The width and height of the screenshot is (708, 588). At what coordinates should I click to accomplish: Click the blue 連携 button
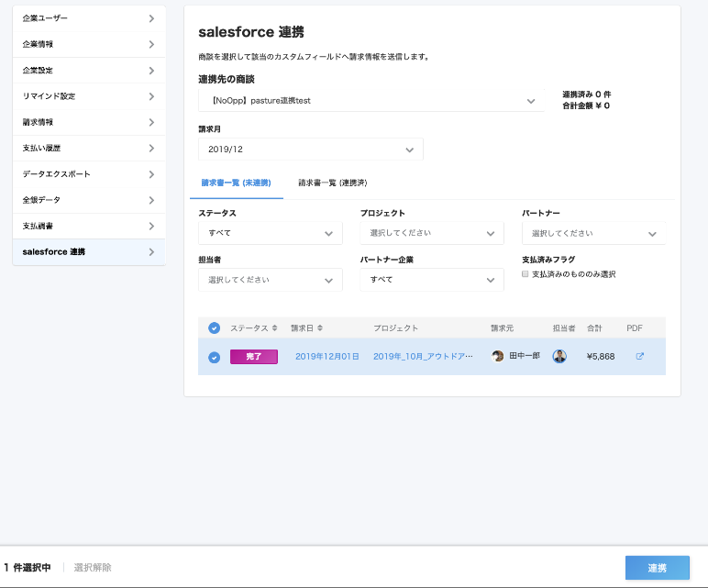(x=657, y=568)
